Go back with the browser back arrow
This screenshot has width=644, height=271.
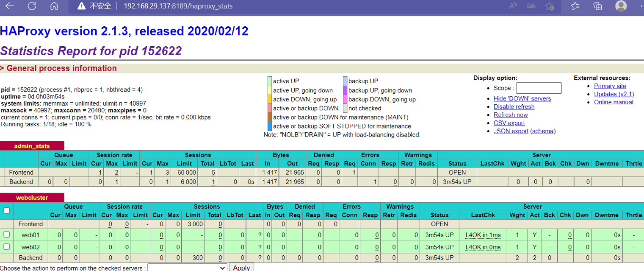pyautogui.click(x=9, y=6)
